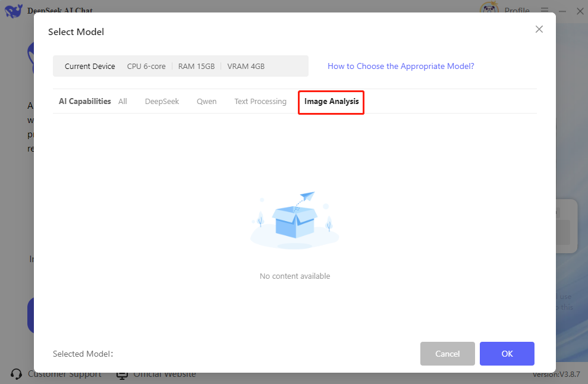
Task: Click the 'RAM 15GB' device info
Action: point(197,67)
